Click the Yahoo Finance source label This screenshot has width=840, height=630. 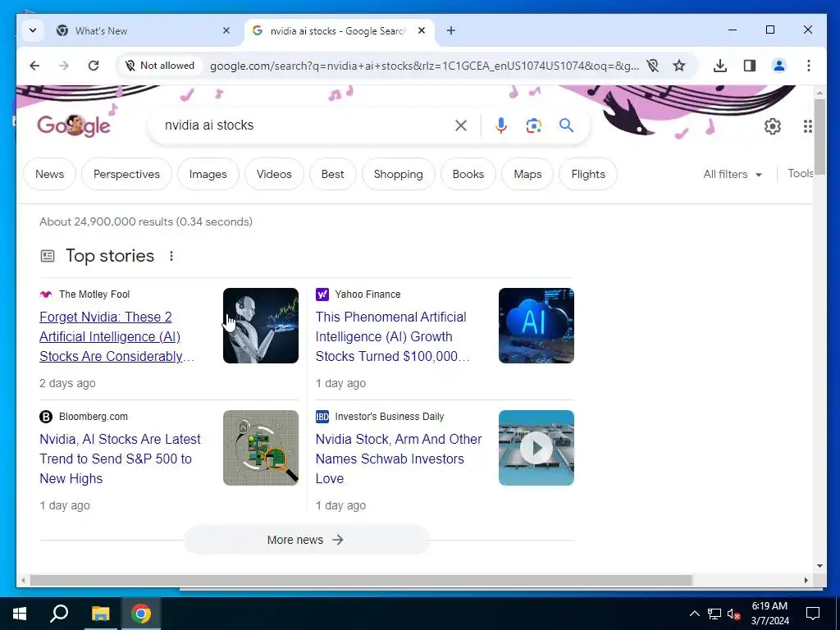point(367,294)
